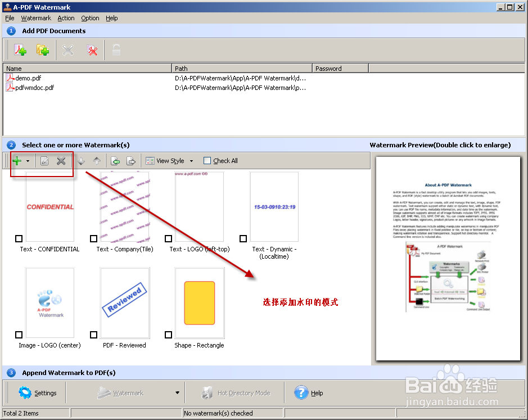The height and width of the screenshot is (420, 528).
Task: Click the Hot Directory Mode label
Action: click(244, 393)
